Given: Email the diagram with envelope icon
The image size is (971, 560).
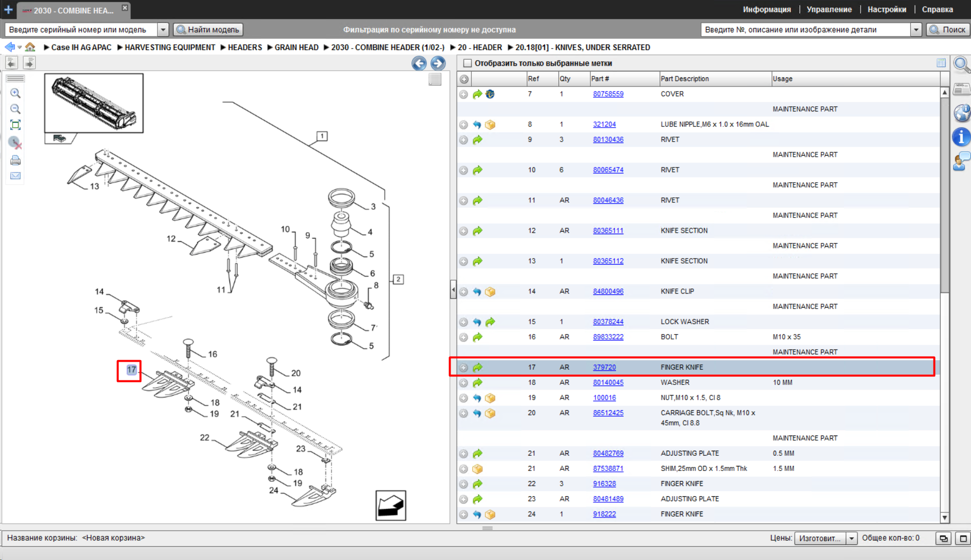Looking at the screenshot, I should pos(15,176).
